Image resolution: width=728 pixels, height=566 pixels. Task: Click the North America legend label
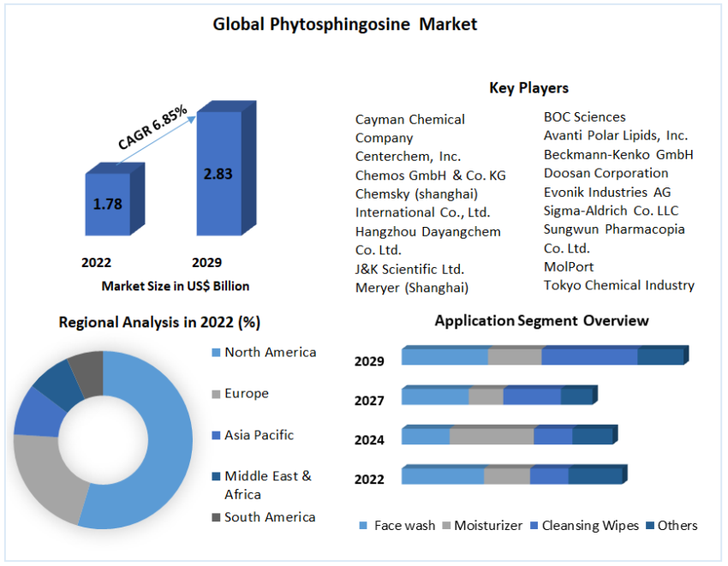pos(270,353)
